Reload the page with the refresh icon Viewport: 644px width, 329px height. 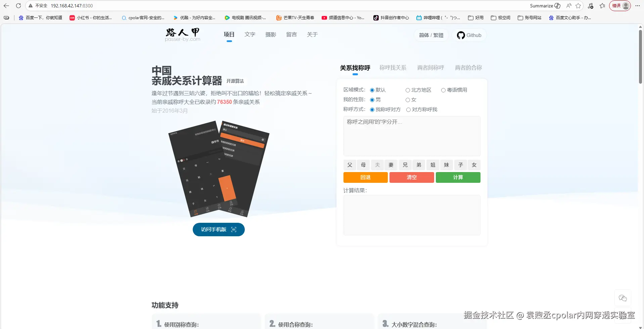pos(18,6)
